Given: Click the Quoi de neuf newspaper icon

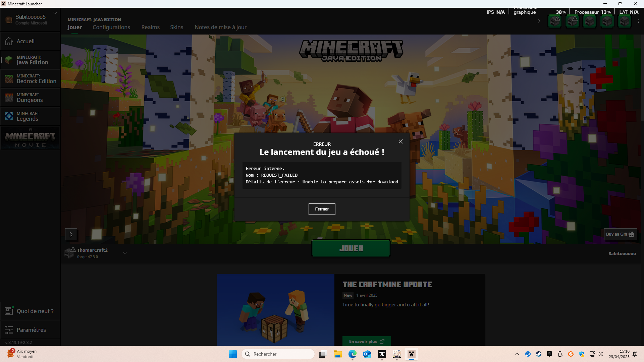Looking at the screenshot, I should 9,311.
